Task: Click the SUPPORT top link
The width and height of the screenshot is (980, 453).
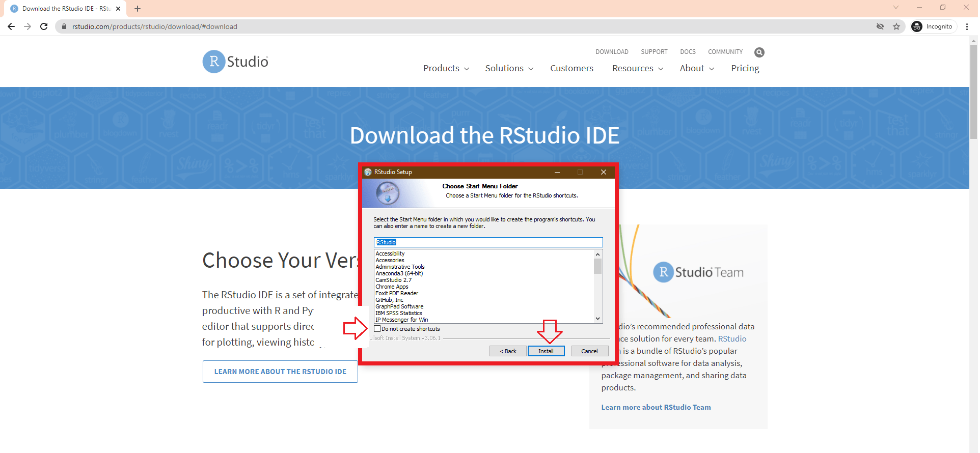Action: (x=654, y=52)
